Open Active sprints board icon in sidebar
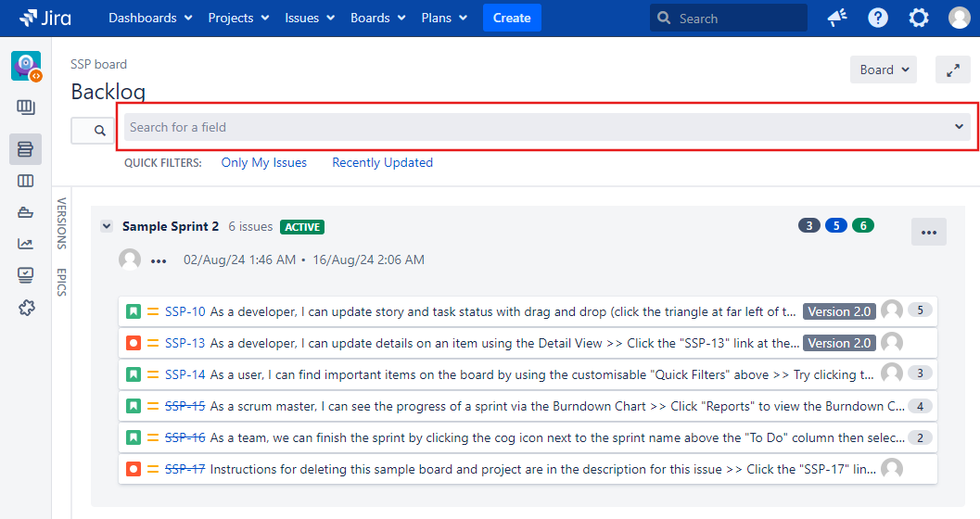The image size is (980, 519). tap(25, 181)
